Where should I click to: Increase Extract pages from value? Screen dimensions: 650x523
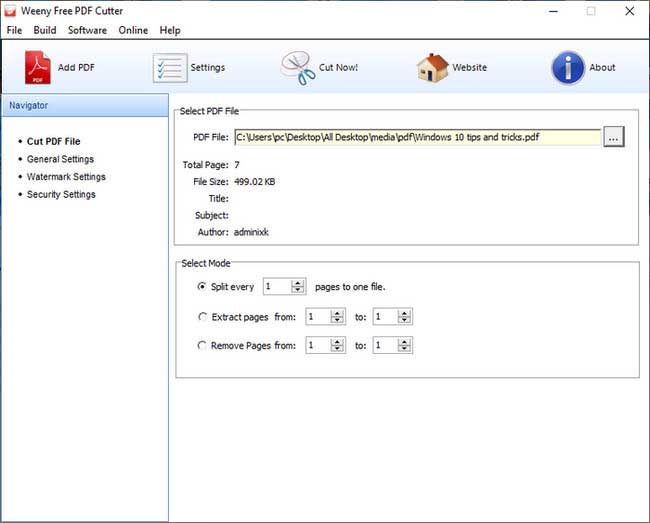click(337, 314)
